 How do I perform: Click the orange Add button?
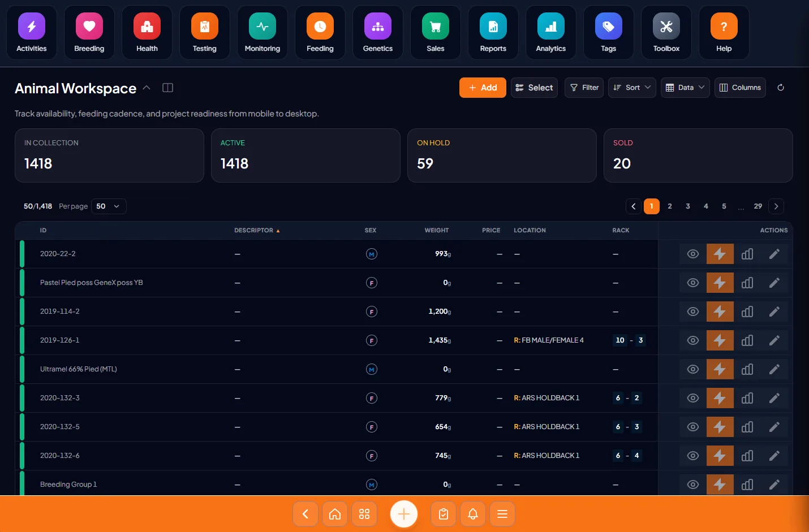pyautogui.click(x=483, y=88)
